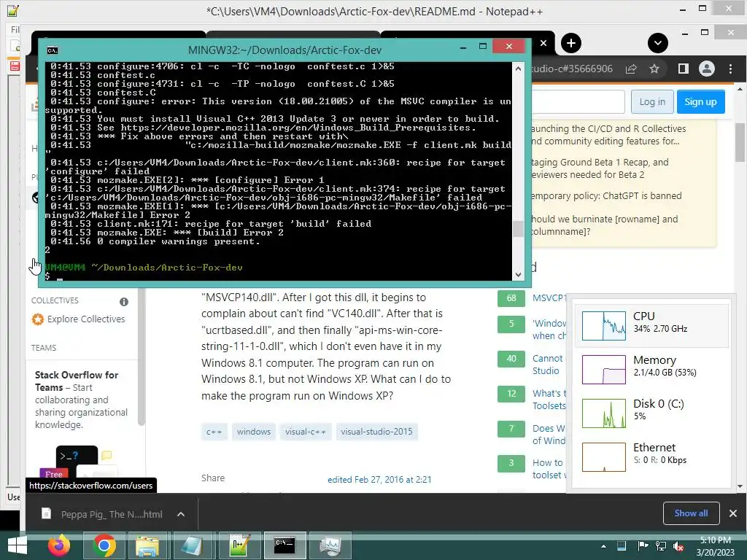
Task: Click the MINGW32 terminal title bar icon
Action: (x=53, y=50)
